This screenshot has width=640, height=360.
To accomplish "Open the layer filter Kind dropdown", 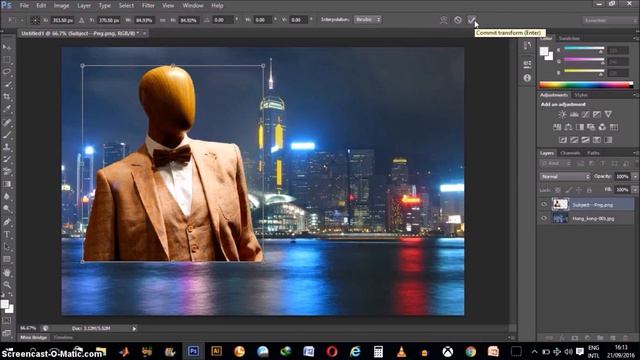I will click(555, 164).
